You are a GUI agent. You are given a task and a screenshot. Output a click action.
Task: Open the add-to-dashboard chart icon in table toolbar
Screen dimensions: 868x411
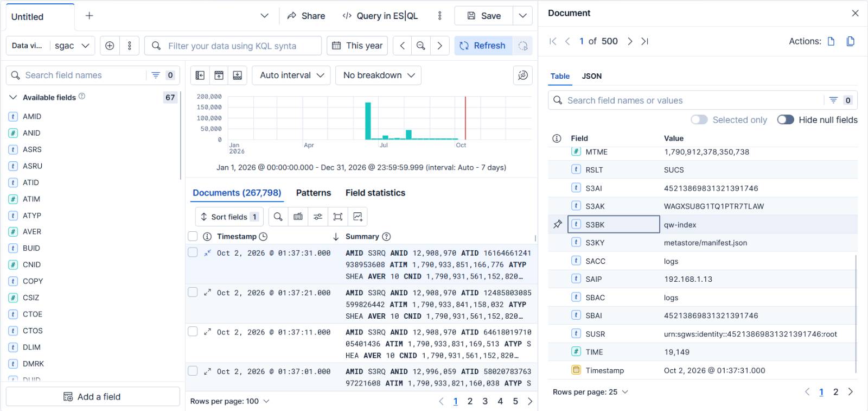358,217
